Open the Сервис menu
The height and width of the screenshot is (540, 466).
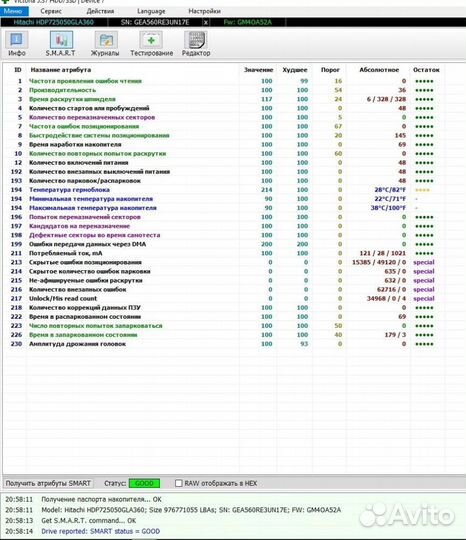51,11
